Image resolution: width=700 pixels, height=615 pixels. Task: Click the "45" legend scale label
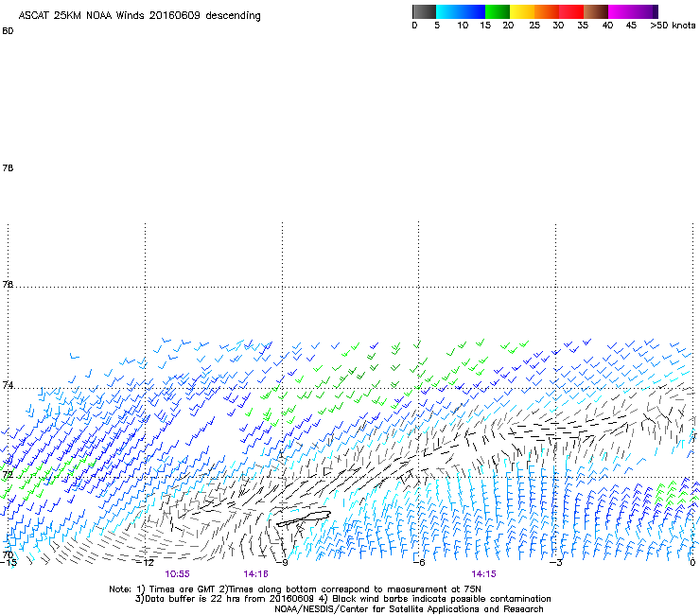631,26
